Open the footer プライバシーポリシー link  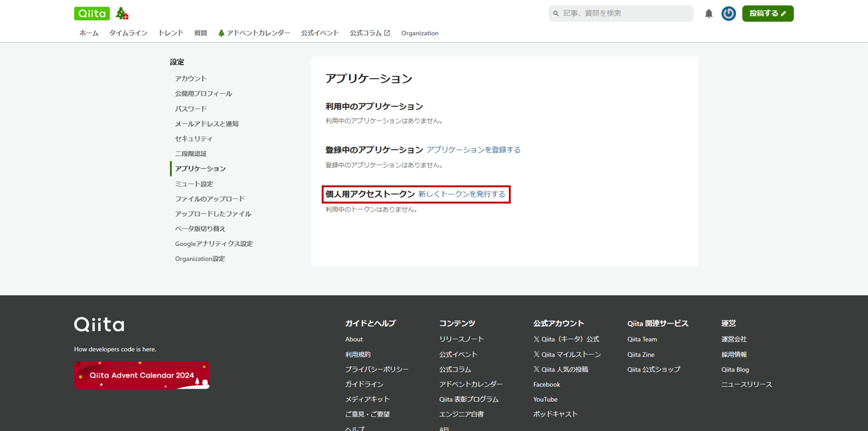pyautogui.click(x=377, y=370)
